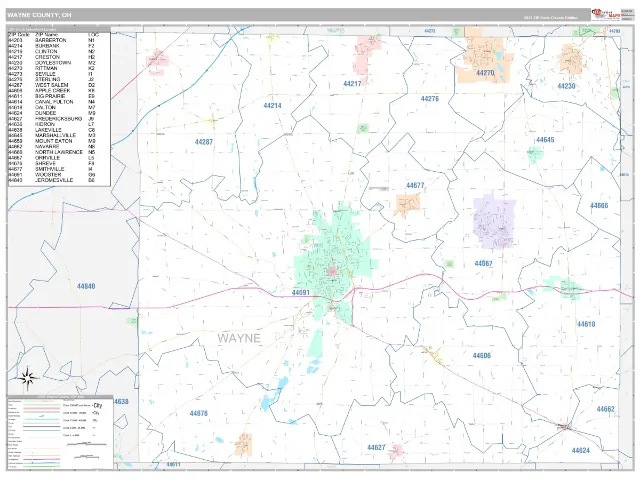Select the MOUNT EATON row in the index
The width and height of the screenshot is (640, 480).
[x=52, y=141]
